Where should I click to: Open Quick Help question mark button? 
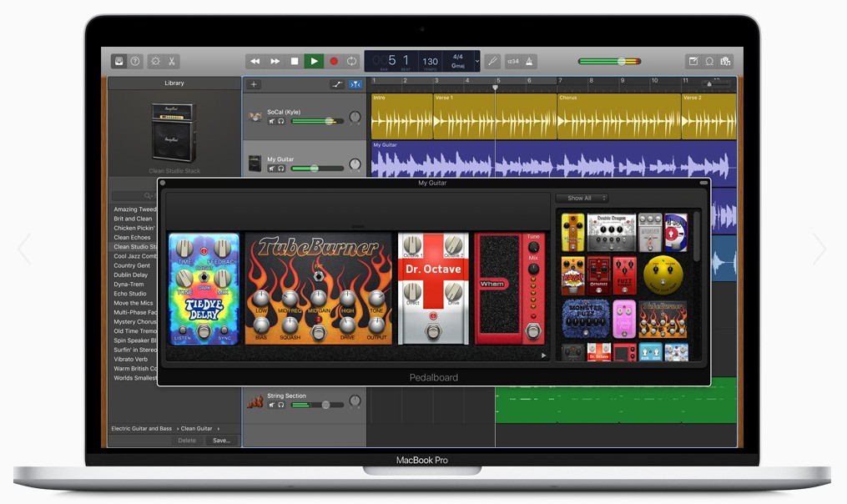coord(135,61)
